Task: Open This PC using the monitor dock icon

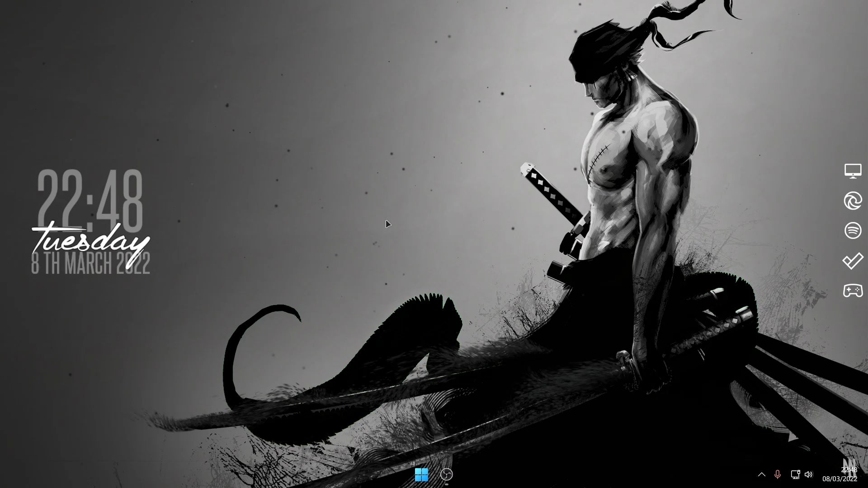Action: tap(853, 172)
